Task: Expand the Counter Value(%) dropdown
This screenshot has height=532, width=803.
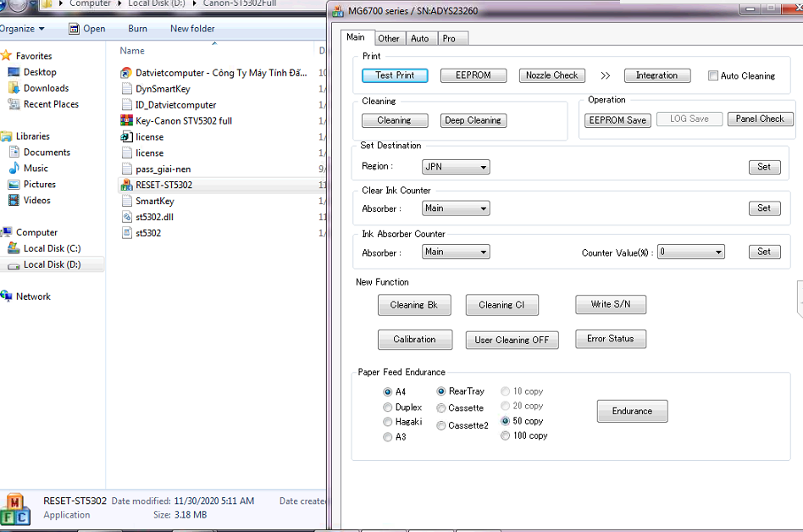Action: point(691,252)
